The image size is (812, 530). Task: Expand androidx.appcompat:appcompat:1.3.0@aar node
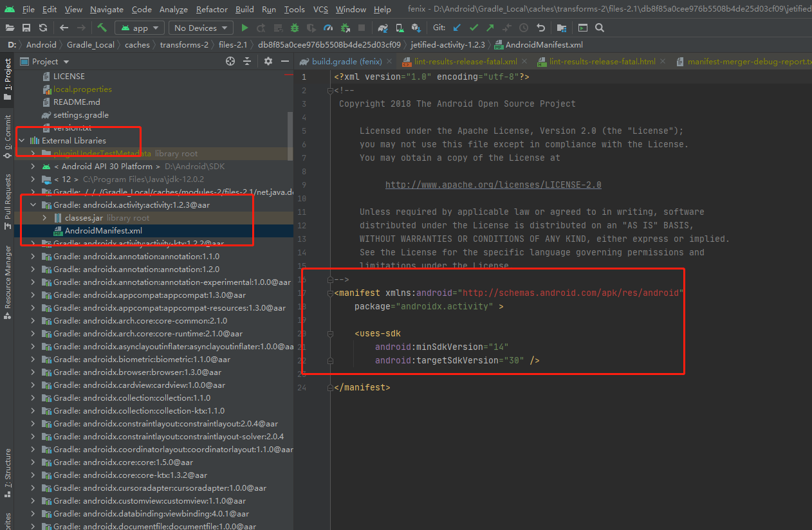(33, 295)
